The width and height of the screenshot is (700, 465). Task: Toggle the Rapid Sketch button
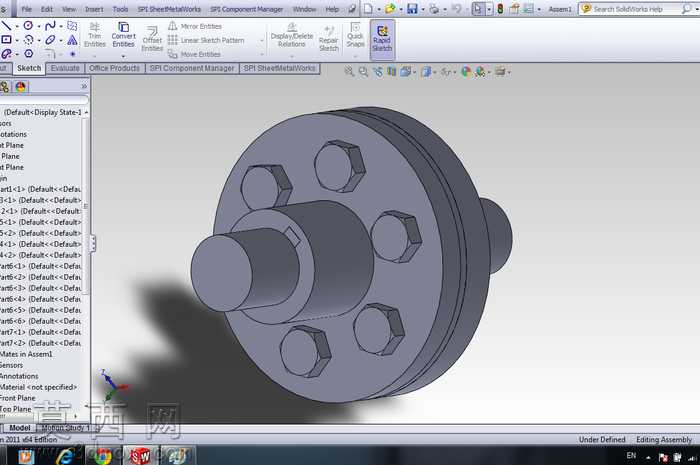click(x=382, y=39)
